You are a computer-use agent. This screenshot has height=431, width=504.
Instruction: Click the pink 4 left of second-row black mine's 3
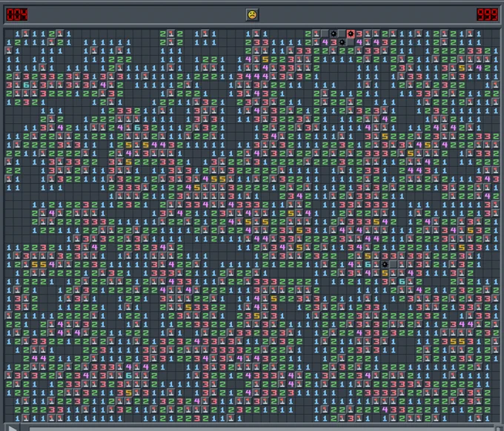[x=325, y=42]
